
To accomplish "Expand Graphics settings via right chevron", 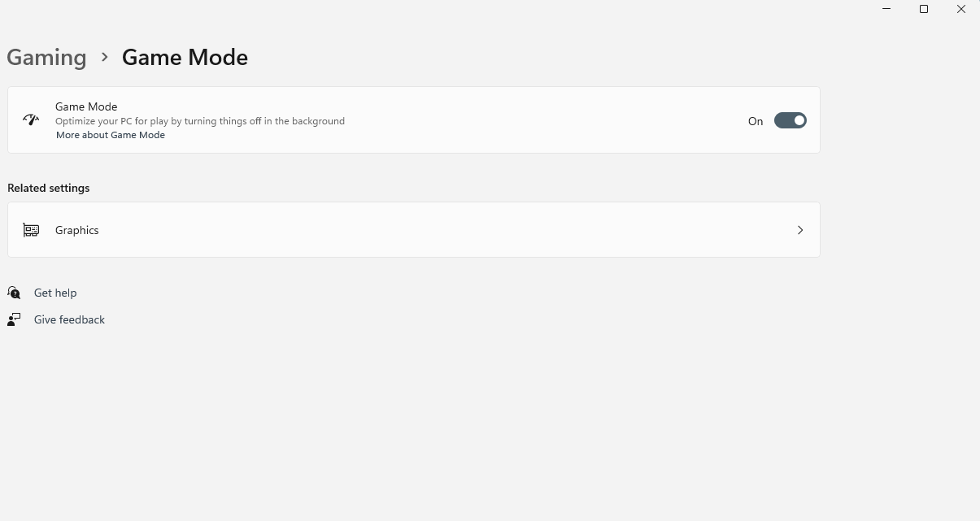I will [800, 230].
